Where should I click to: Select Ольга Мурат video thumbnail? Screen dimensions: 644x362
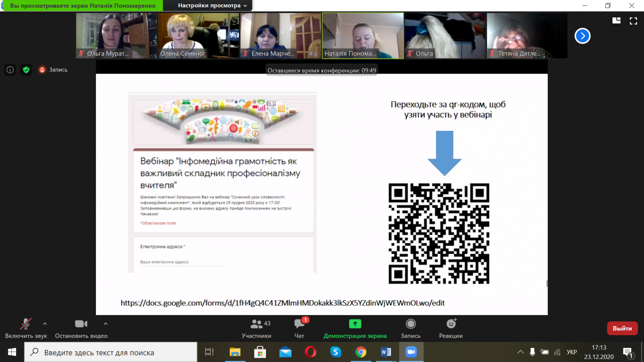[x=116, y=35]
